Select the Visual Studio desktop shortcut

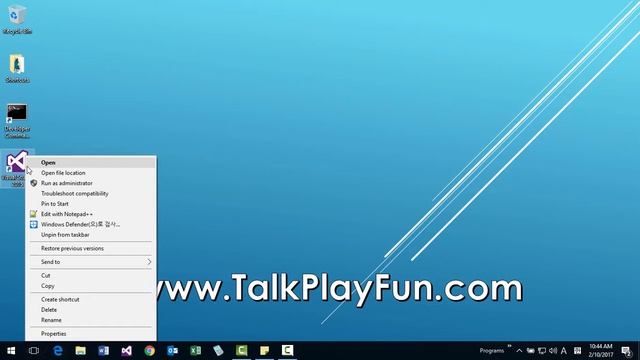[x=17, y=168]
